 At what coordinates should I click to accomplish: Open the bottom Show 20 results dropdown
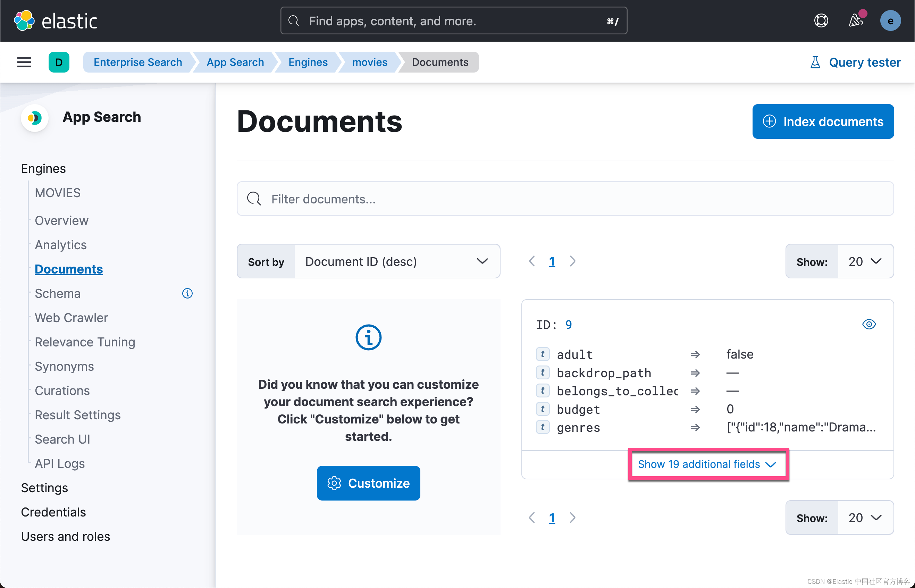tap(865, 518)
